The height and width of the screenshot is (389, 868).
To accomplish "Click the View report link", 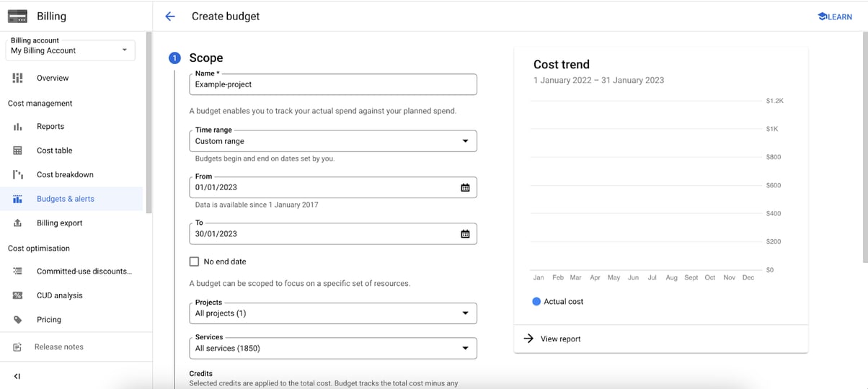I will (x=559, y=339).
